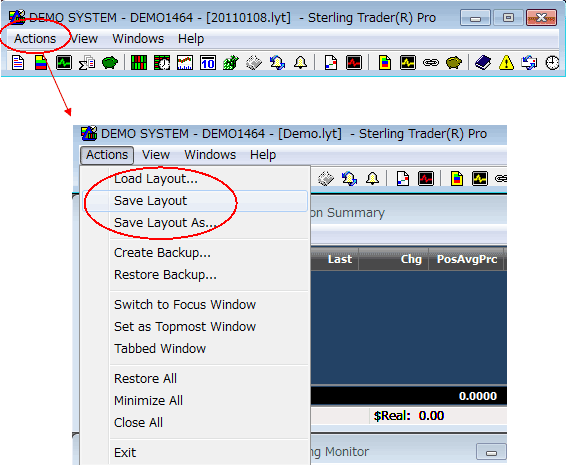Click red-line monitor icon in Demo.lyt window
This screenshot has width=566, height=465.
(x=426, y=179)
